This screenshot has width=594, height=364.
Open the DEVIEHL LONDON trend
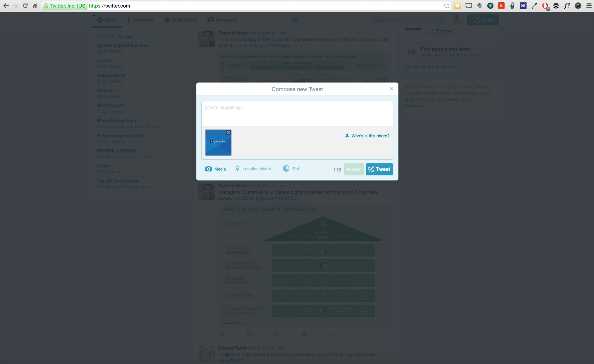coord(116,151)
